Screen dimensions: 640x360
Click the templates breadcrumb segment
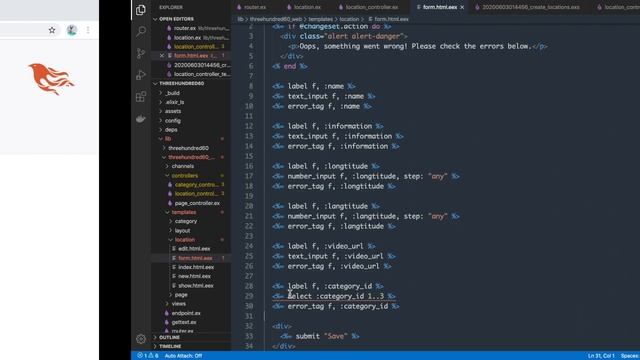point(320,19)
